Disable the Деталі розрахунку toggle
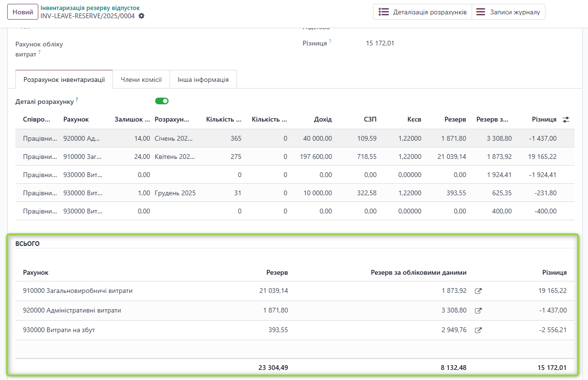 click(x=162, y=101)
